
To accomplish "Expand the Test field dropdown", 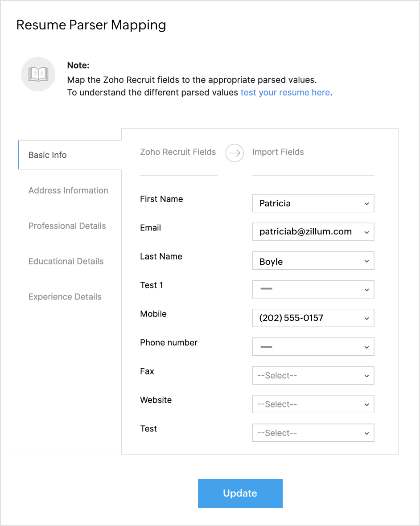I will pyautogui.click(x=313, y=433).
